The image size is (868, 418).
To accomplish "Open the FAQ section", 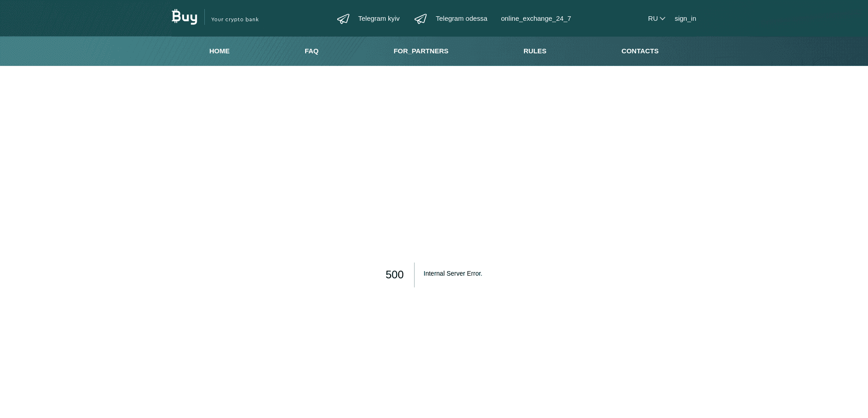I will pyautogui.click(x=311, y=51).
